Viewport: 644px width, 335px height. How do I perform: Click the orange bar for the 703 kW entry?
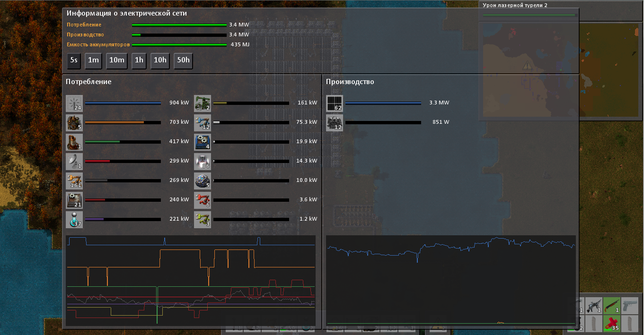point(123,122)
